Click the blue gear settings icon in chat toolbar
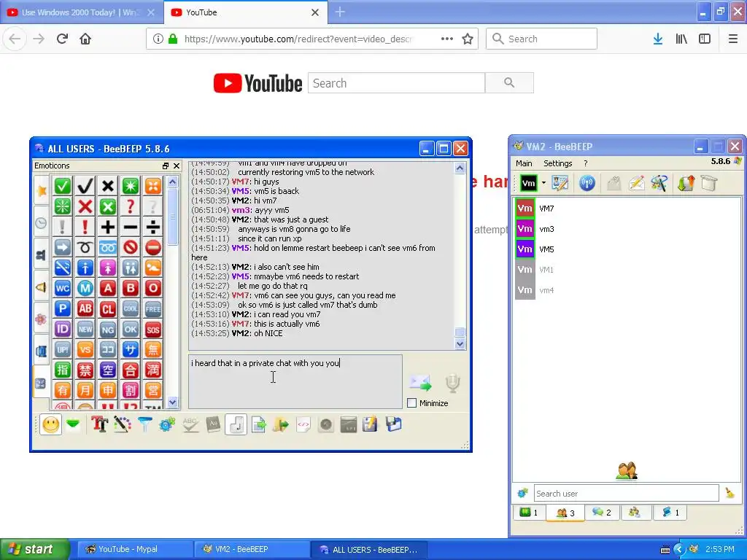Screen dimensions: 747x560 coord(167,424)
